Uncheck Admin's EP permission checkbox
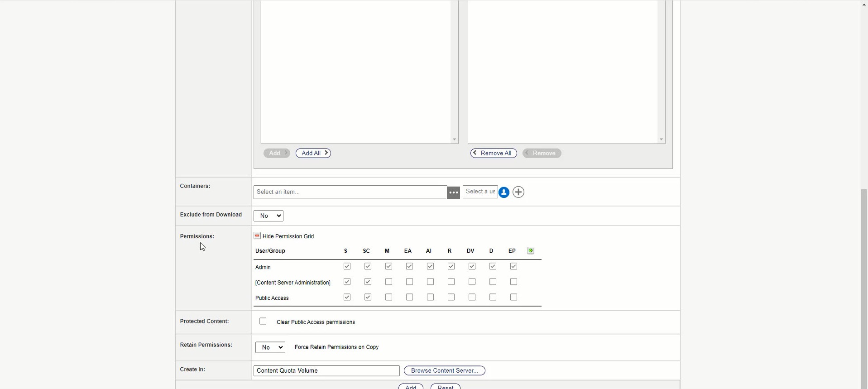 513,267
